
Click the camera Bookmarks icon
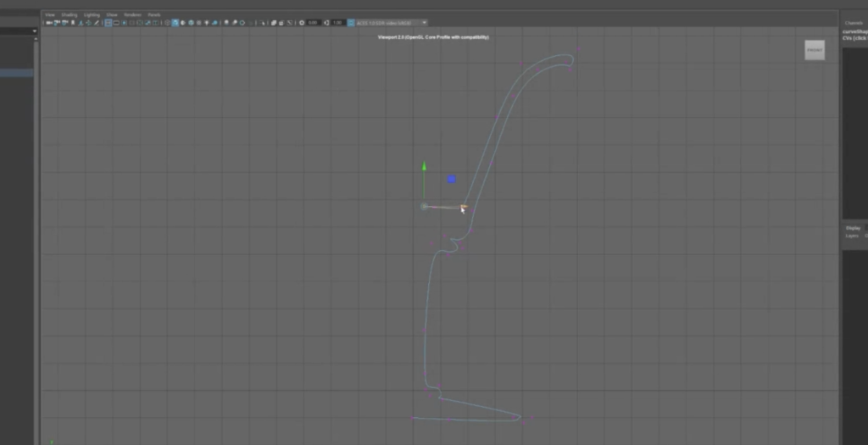coord(73,23)
